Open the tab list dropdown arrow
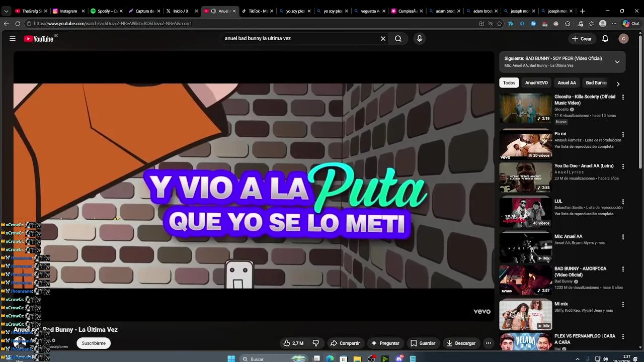Screen dimensions: 644x362 6,11
